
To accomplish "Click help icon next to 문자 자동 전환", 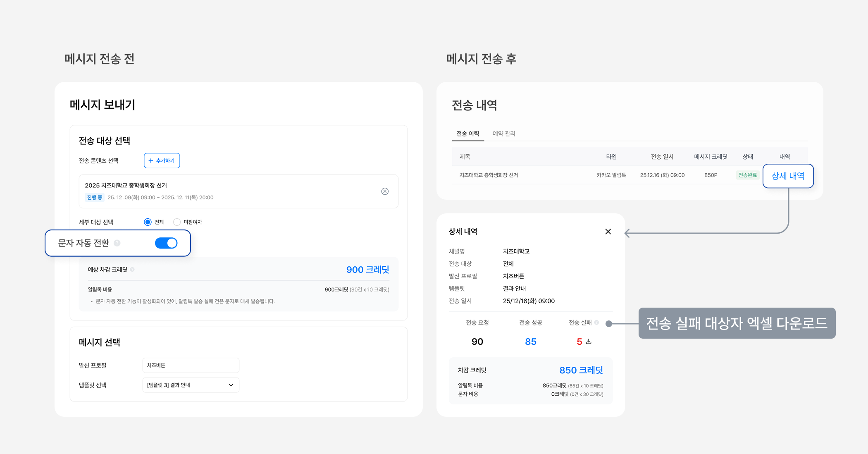I will point(117,243).
